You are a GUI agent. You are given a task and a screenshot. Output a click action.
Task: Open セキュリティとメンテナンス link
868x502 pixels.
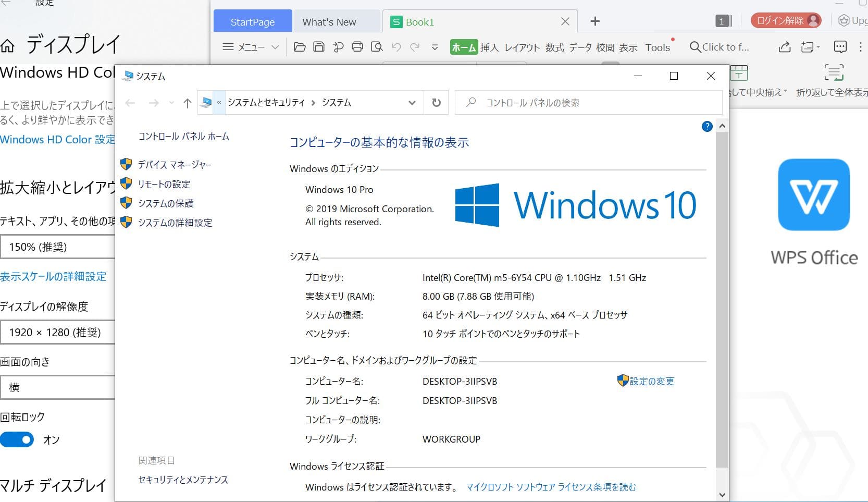pos(183,480)
